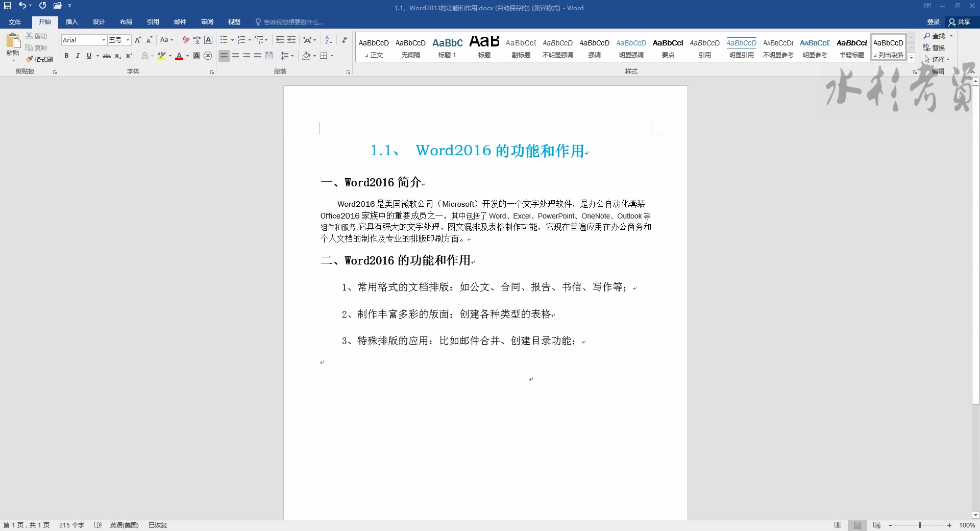The width and height of the screenshot is (980, 531).
Task: Switch to the Design (设计) tab
Action: (99, 22)
